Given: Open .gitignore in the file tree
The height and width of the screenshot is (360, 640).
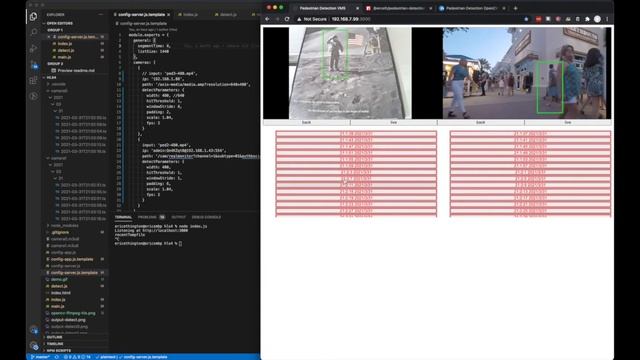Looking at the screenshot, I should tap(60, 232).
